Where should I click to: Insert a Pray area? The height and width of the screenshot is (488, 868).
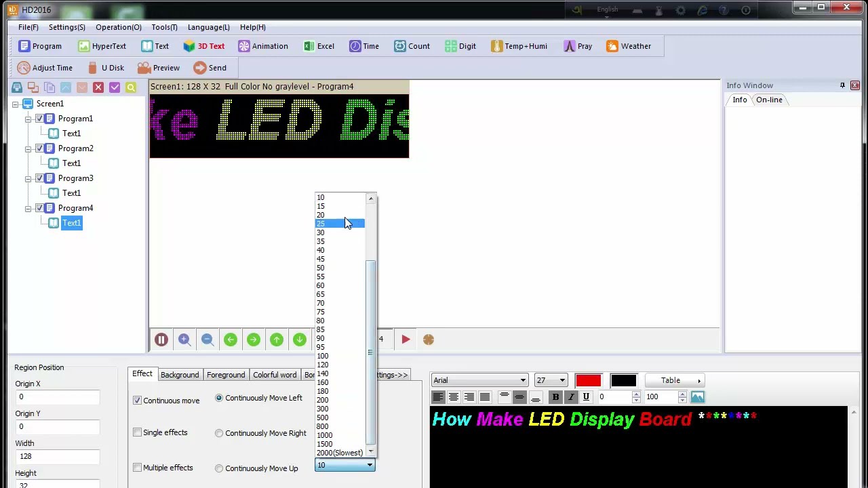point(578,46)
